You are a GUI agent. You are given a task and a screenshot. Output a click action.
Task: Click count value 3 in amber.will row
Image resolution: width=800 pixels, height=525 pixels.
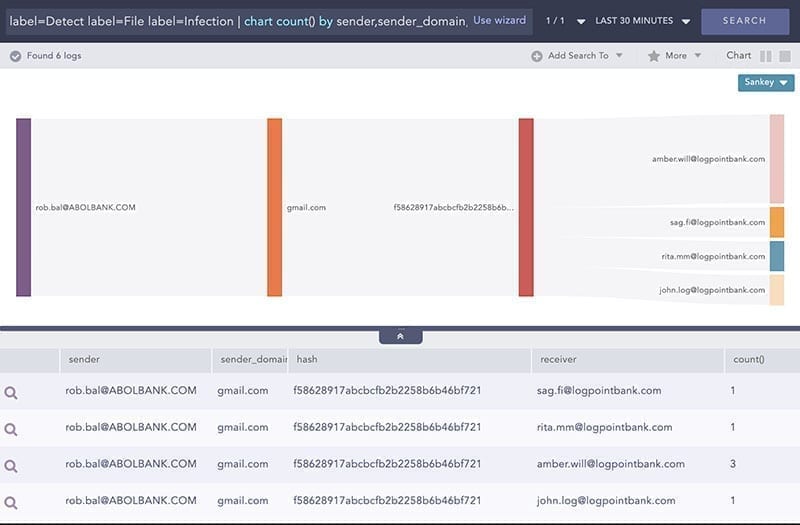click(733, 464)
